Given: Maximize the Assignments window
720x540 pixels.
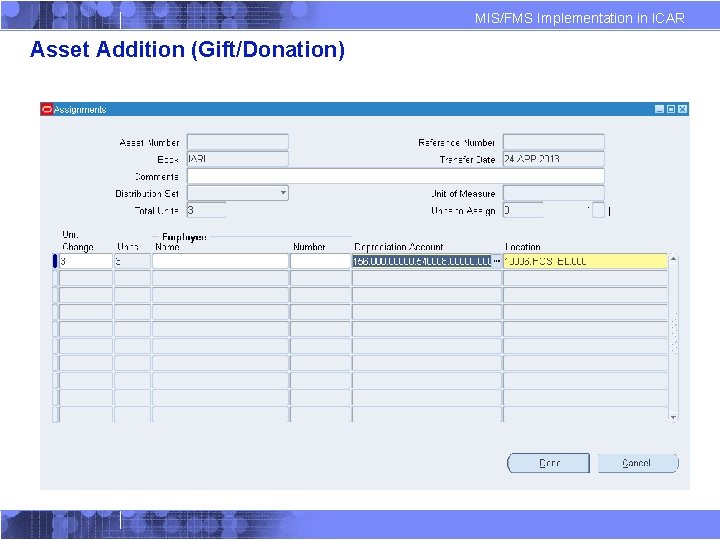Looking at the screenshot, I should click(671, 109).
